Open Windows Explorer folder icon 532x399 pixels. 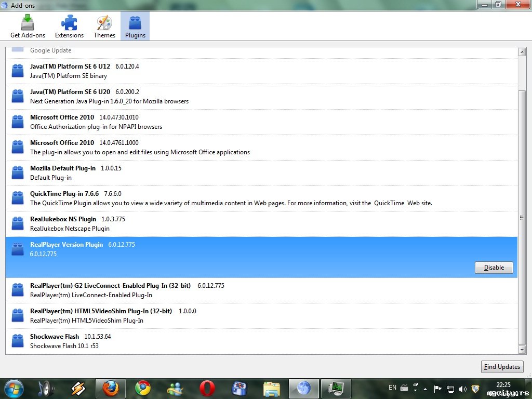pos(272,389)
